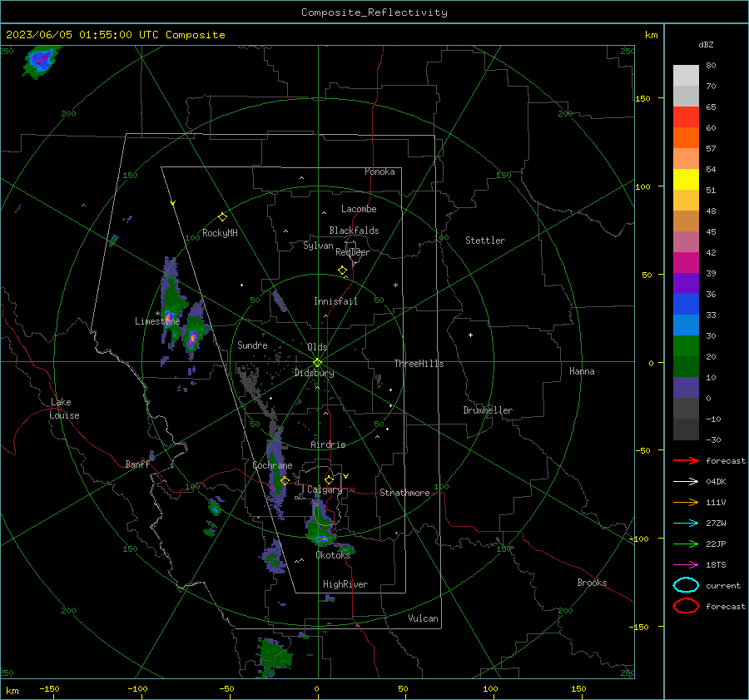Viewport: 749px width, 700px height.
Task: Select the cyan 27ZW arrow legend icon
Action: click(686, 524)
